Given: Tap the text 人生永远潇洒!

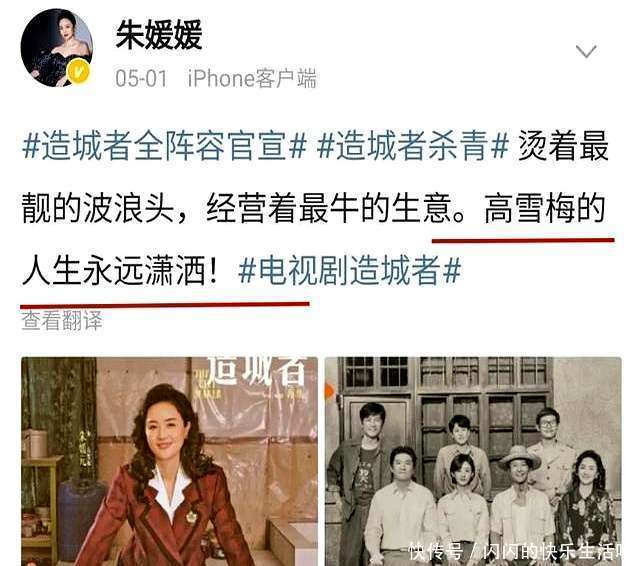Looking at the screenshot, I should pyautogui.click(x=120, y=270).
